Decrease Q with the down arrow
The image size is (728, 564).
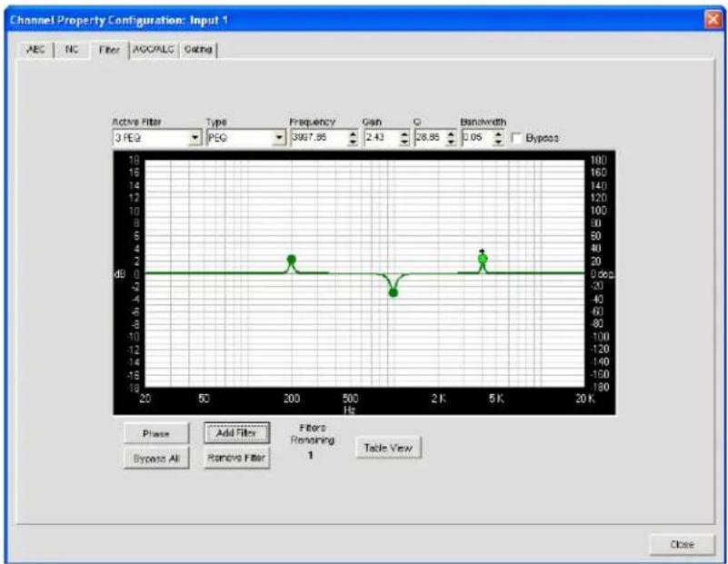click(451, 142)
